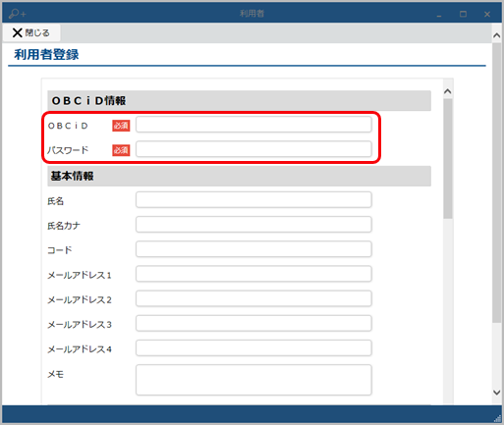Click the outer window scroll-down arrow
504x425 pixels.
coord(497,392)
